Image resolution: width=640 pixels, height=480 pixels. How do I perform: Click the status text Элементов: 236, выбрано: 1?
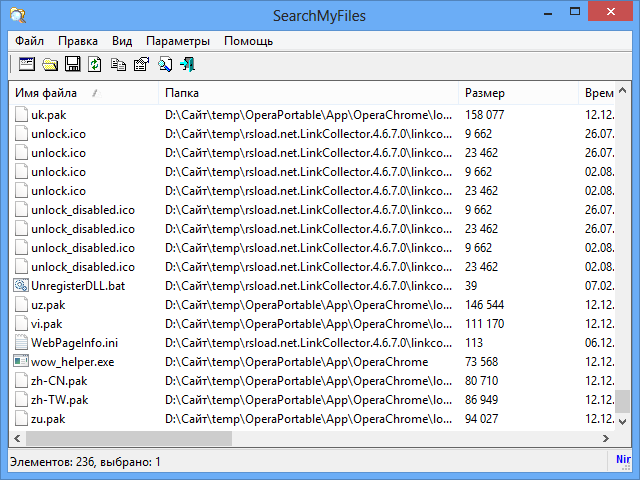coord(85,462)
